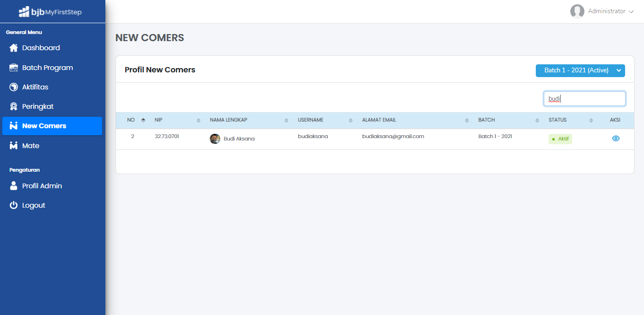Click the Peringkat badge icon
Viewport: 644px width, 315px height.
(x=14, y=106)
